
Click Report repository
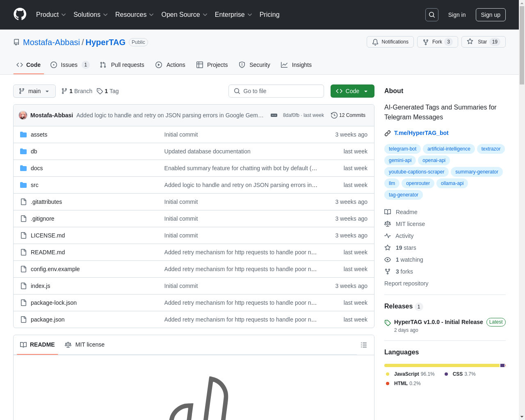coord(406,283)
